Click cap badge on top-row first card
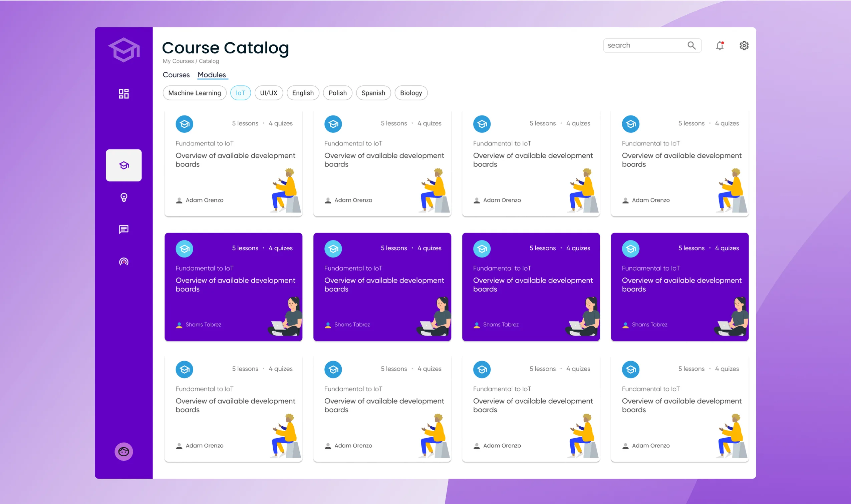 [184, 124]
